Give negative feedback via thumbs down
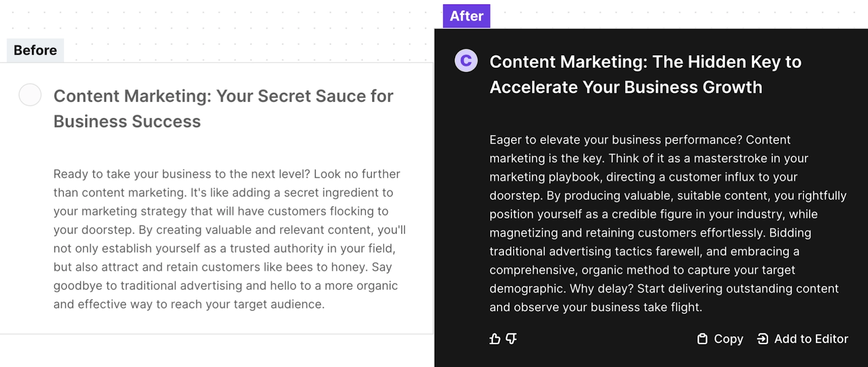Image resolution: width=868 pixels, height=367 pixels. pos(510,339)
